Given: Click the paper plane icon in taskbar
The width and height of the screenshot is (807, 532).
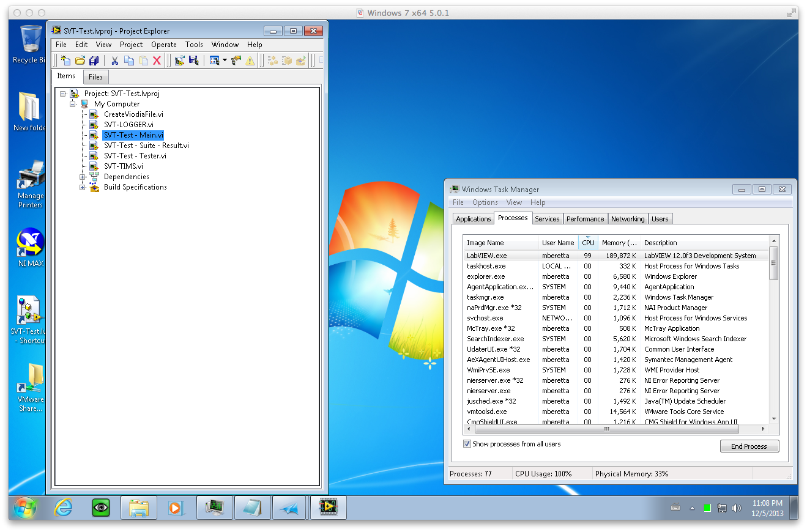Looking at the screenshot, I should 289,507.
